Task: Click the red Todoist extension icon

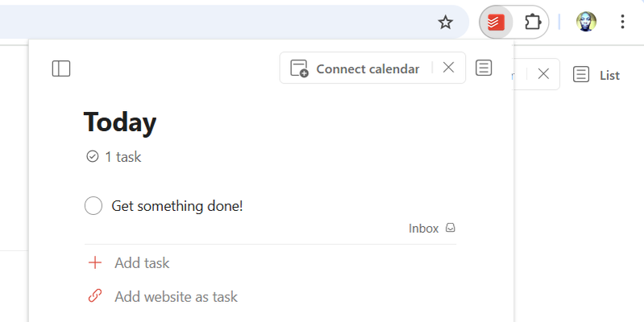Action: [497, 22]
